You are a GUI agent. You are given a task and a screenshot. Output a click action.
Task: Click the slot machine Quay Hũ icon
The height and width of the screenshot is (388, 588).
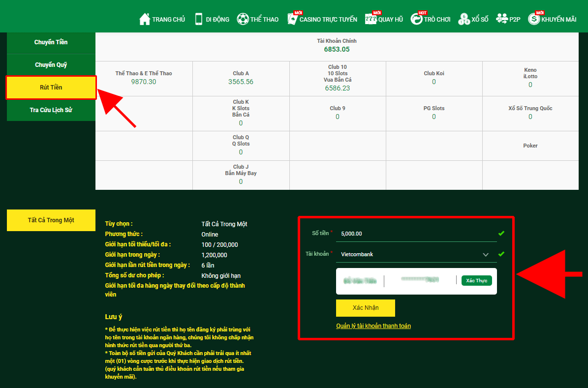pos(371,19)
